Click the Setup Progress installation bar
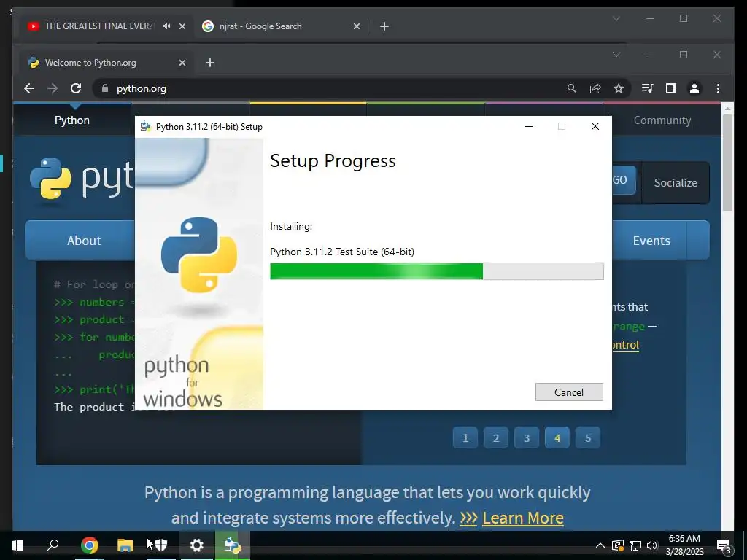This screenshot has height=560, width=747. (x=436, y=271)
